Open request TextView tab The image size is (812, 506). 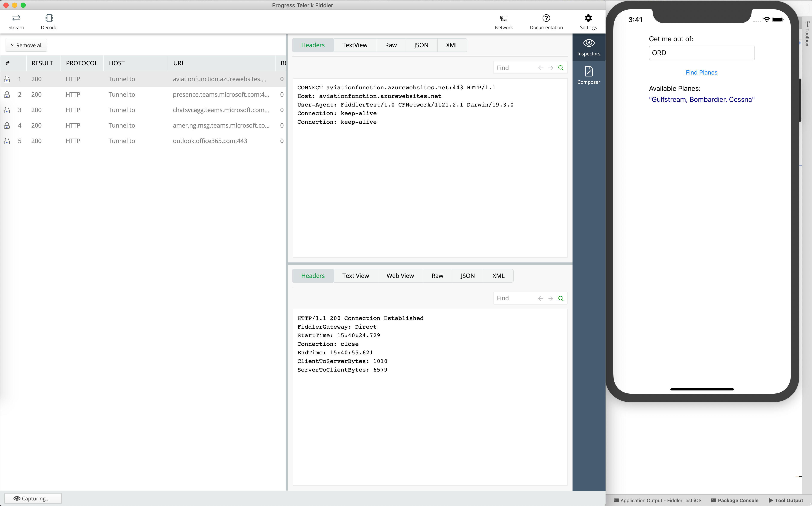click(x=355, y=45)
